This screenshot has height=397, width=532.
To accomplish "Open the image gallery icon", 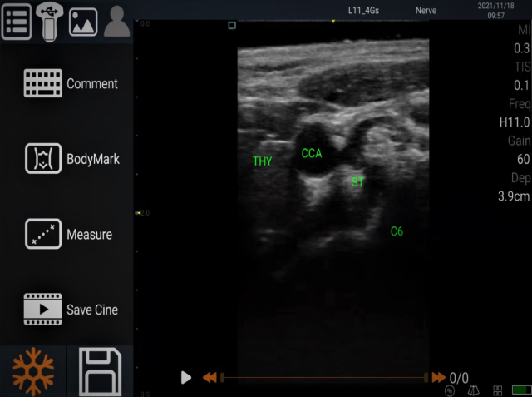I will 83,22.
